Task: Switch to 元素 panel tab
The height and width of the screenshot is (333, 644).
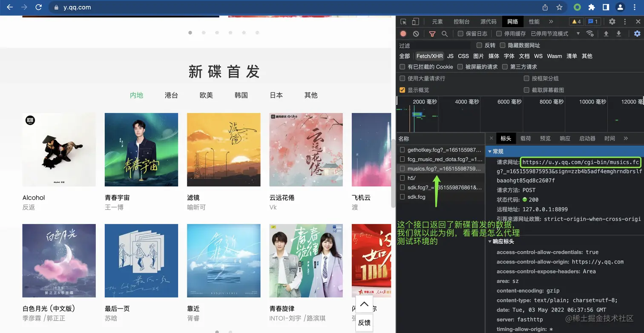Action: point(437,22)
